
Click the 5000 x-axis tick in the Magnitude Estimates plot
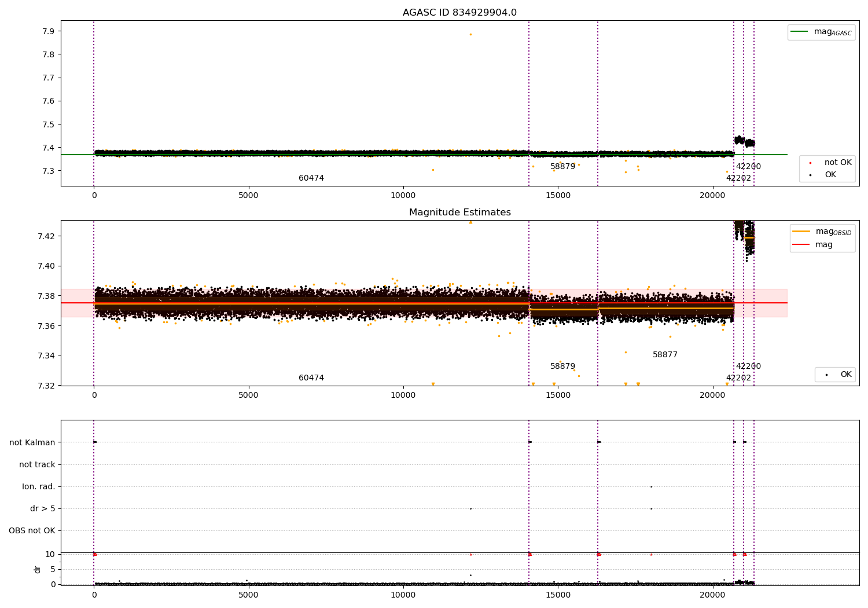click(249, 395)
